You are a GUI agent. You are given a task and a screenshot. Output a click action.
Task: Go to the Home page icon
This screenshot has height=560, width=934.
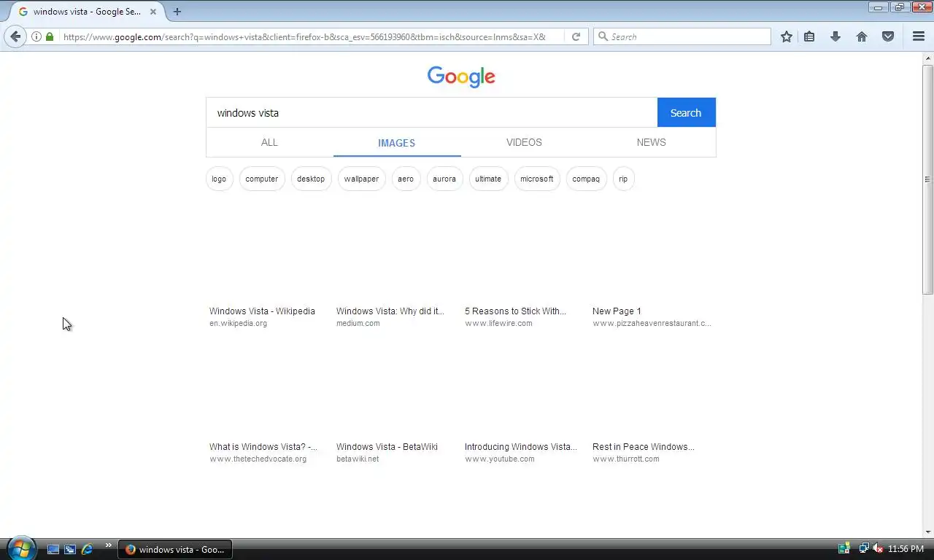pyautogui.click(x=862, y=36)
